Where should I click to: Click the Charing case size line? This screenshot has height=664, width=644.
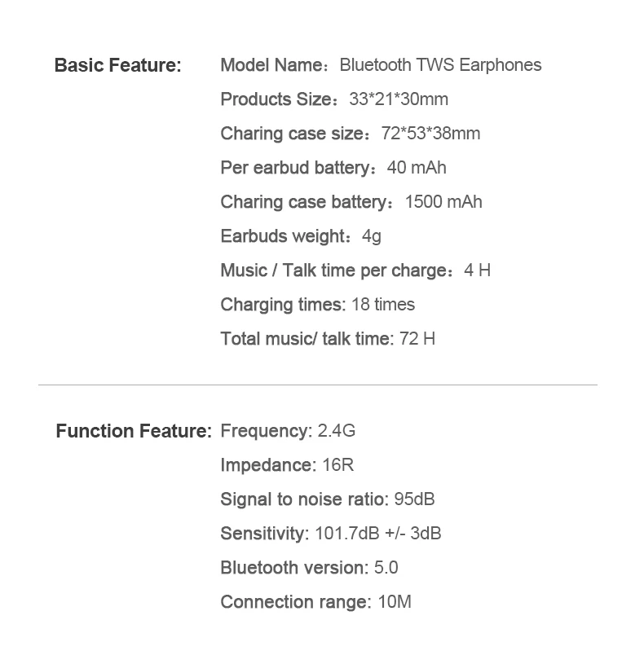coord(351,134)
